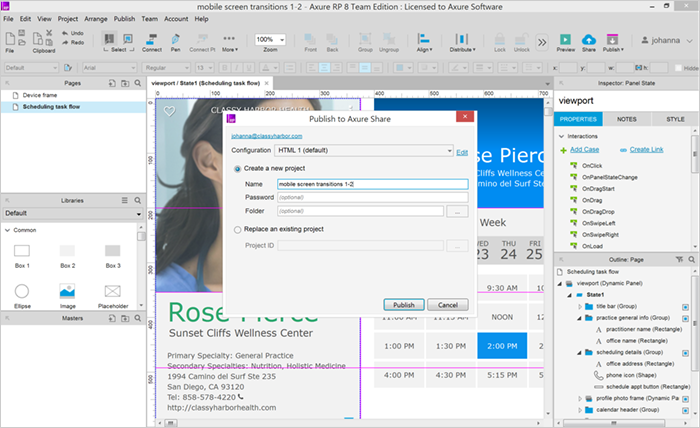Select Replace an existing project radio button

[238, 229]
